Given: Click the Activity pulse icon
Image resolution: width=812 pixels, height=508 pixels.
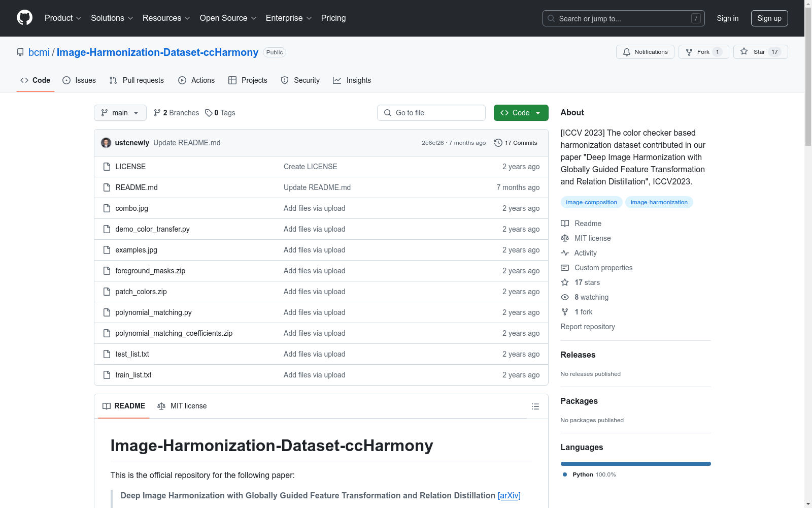Looking at the screenshot, I should [565, 253].
